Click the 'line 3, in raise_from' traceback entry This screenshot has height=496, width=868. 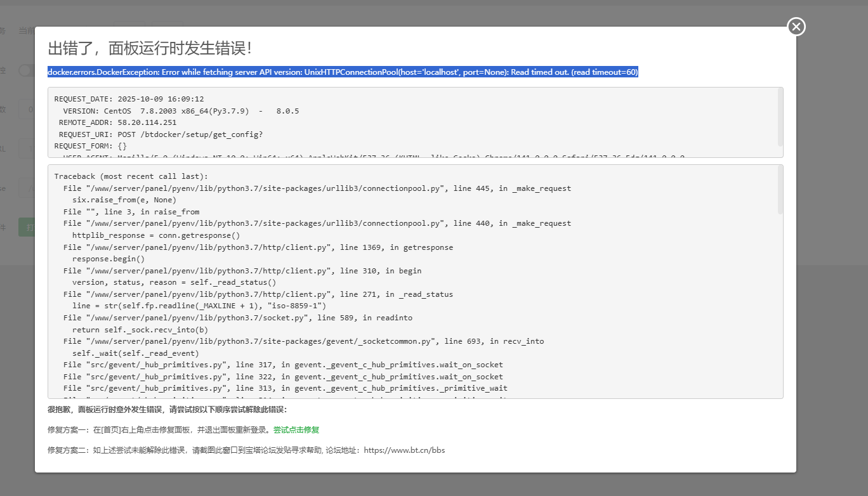[x=131, y=212]
